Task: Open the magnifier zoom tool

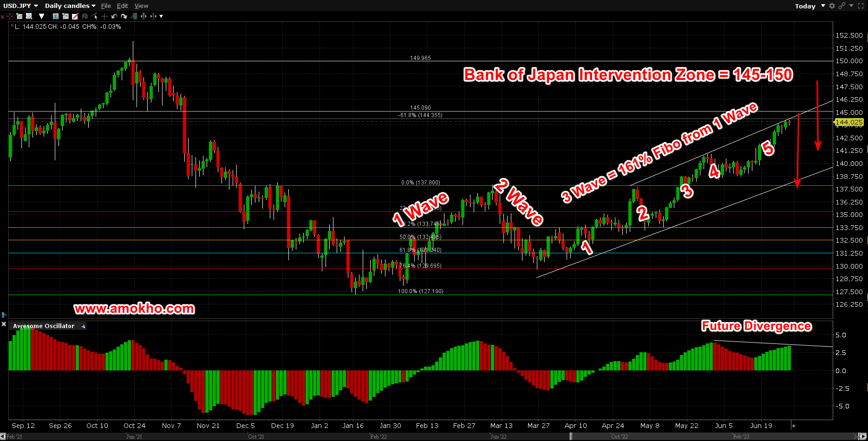Action: click(x=29, y=16)
